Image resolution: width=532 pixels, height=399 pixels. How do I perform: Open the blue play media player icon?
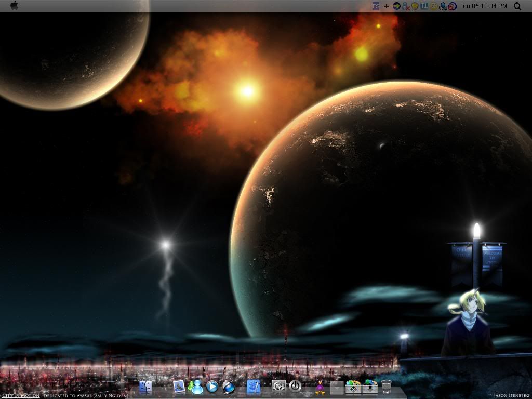click(212, 387)
